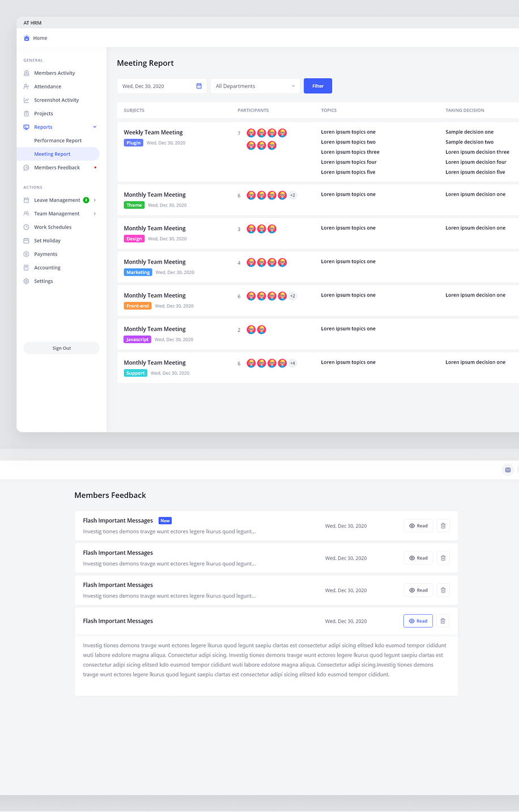Open Performance Report submenu item
The height and width of the screenshot is (812, 519).
click(58, 141)
